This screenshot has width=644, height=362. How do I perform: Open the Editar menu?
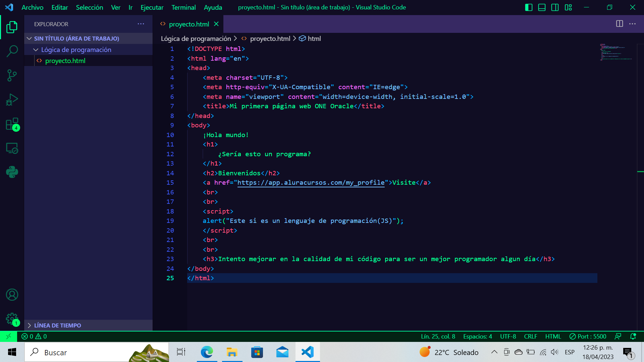pos(60,7)
